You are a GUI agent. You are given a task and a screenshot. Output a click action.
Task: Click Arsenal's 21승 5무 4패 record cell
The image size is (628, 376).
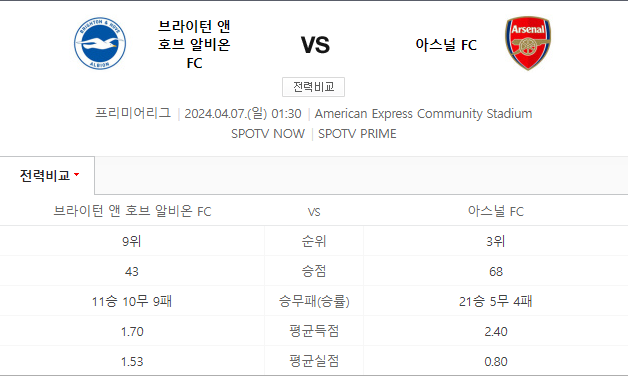(x=496, y=301)
